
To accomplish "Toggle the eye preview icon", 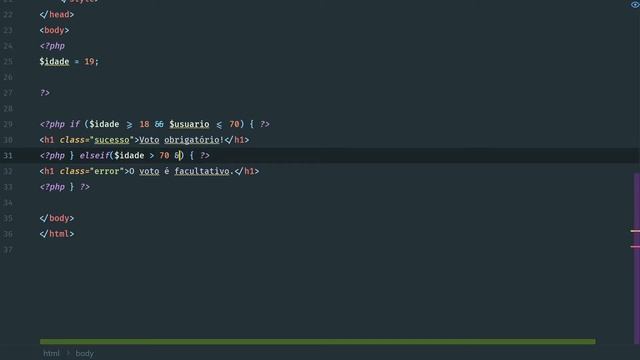I will click(635, 5).
